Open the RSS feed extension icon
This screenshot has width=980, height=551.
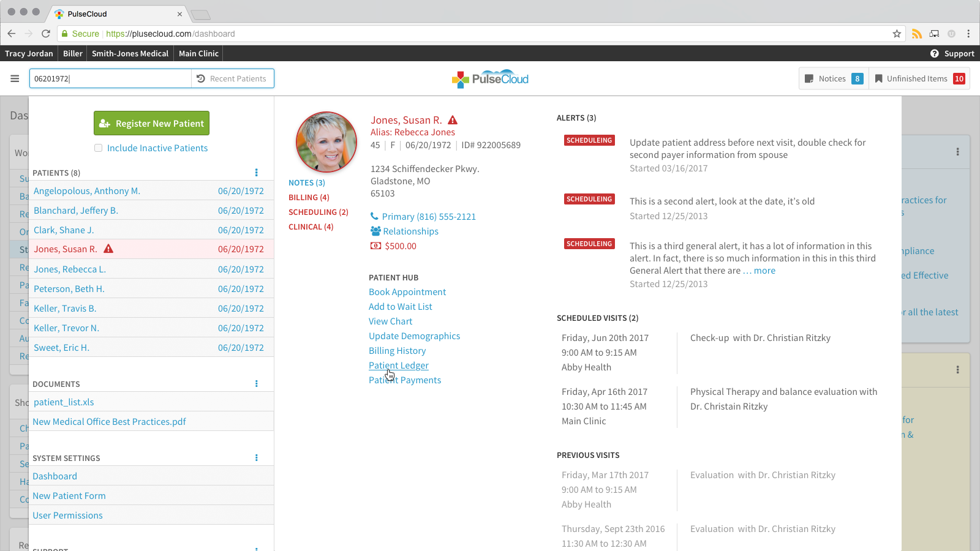tap(917, 34)
